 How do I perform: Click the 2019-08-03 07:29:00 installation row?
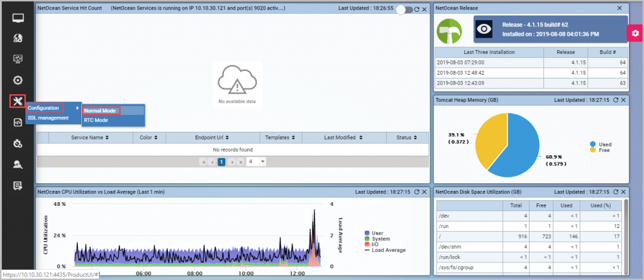pyautogui.click(x=531, y=63)
